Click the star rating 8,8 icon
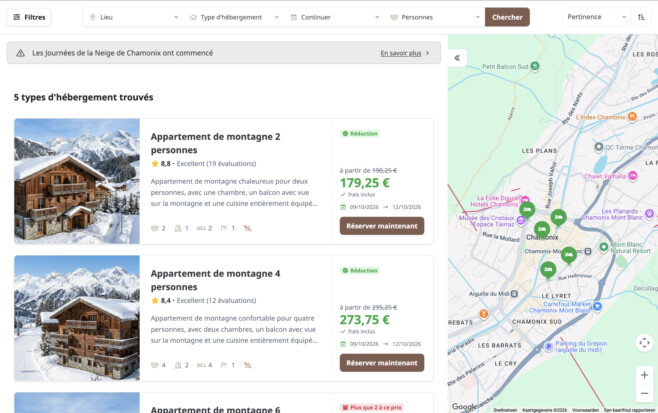This screenshot has width=658, height=413. pos(155,163)
